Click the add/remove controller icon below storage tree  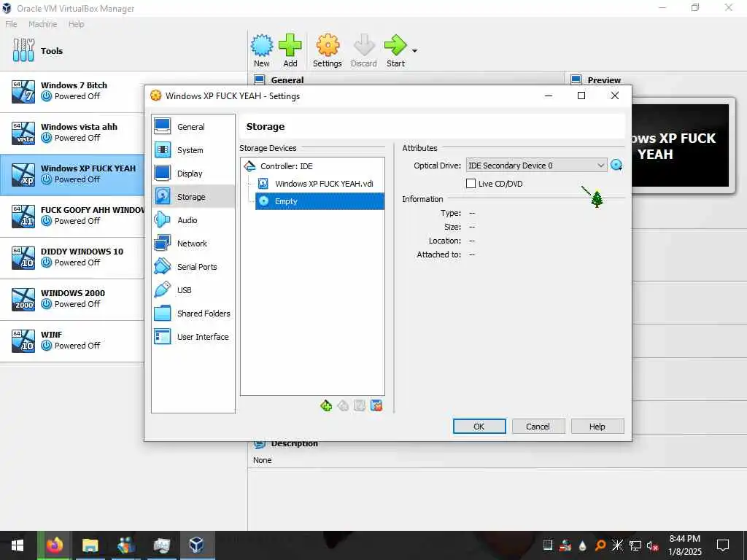[x=326, y=405]
